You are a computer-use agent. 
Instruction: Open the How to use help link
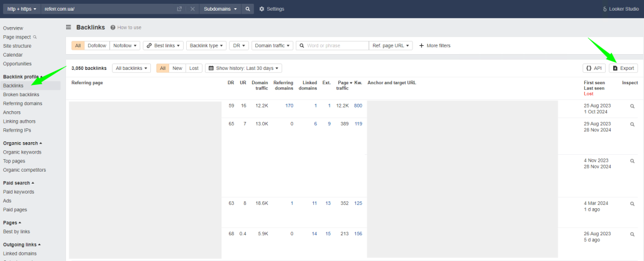coord(126,28)
